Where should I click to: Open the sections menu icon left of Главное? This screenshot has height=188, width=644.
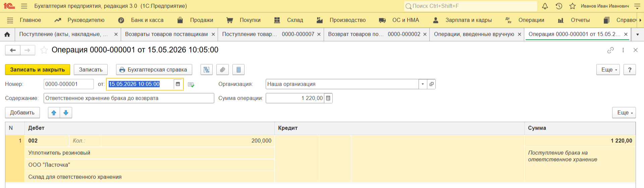click(x=10, y=20)
